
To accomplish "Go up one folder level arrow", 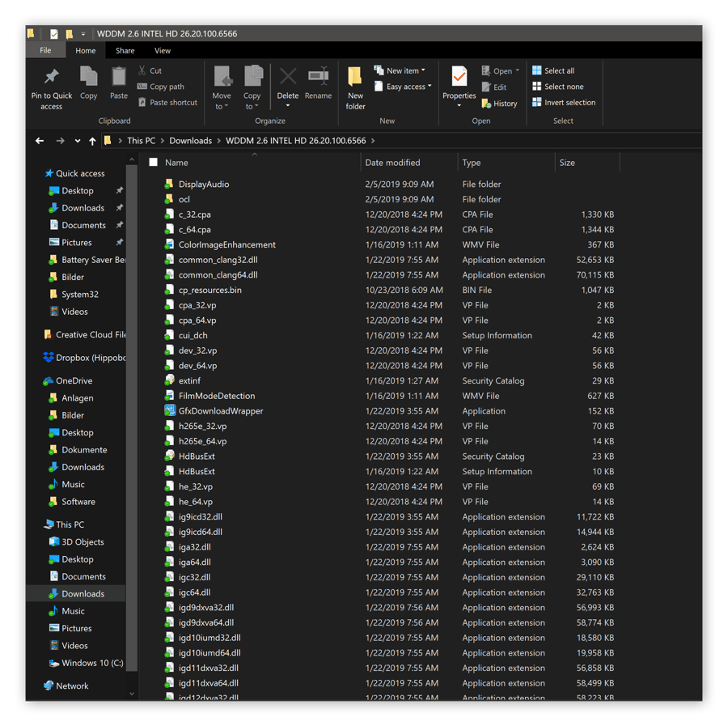I will [92, 141].
